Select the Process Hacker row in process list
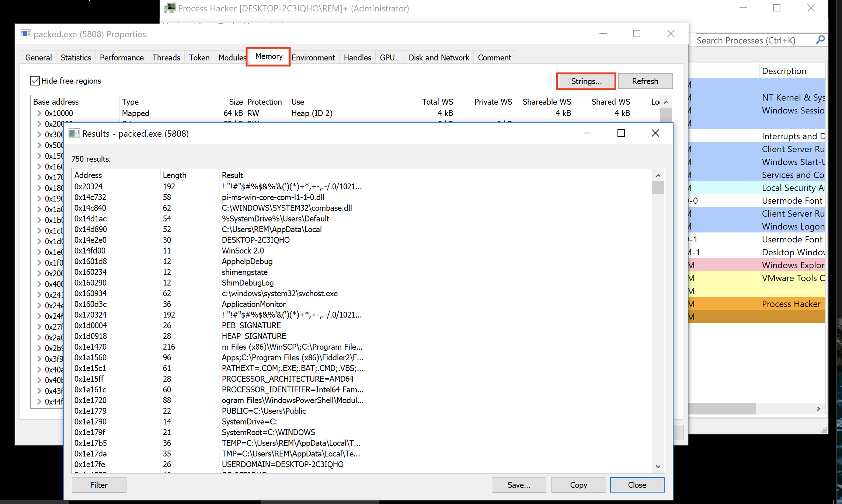Viewport: 842px width, 504px height. coord(756,304)
